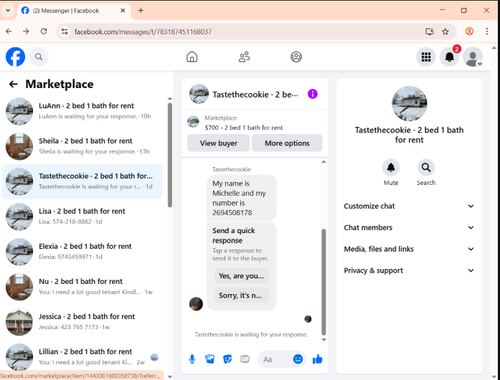Expand Media, files and links section
500x380 pixels.
pos(409,249)
